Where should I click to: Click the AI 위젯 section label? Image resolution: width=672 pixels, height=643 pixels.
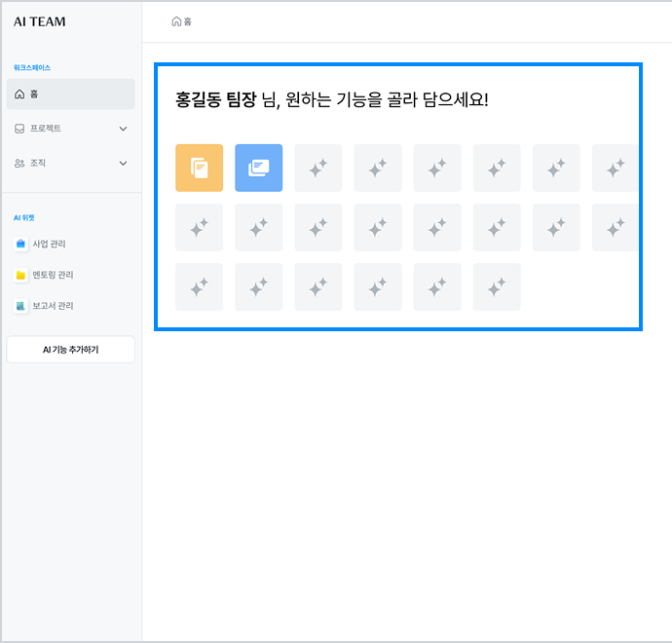[24, 218]
